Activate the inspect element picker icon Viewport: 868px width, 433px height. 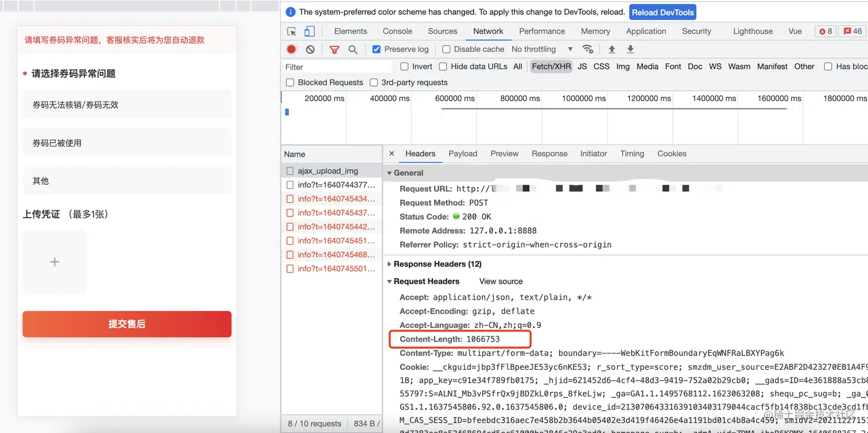pyautogui.click(x=292, y=32)
